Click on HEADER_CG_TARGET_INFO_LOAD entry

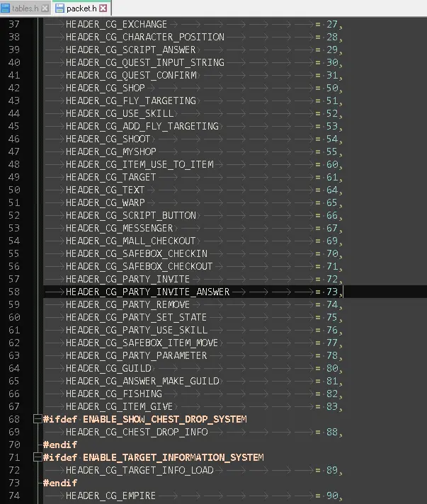(x=140, y=470)
